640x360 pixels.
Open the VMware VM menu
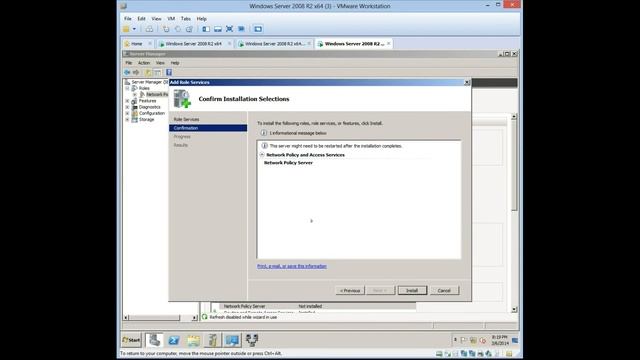click(171, 19)
